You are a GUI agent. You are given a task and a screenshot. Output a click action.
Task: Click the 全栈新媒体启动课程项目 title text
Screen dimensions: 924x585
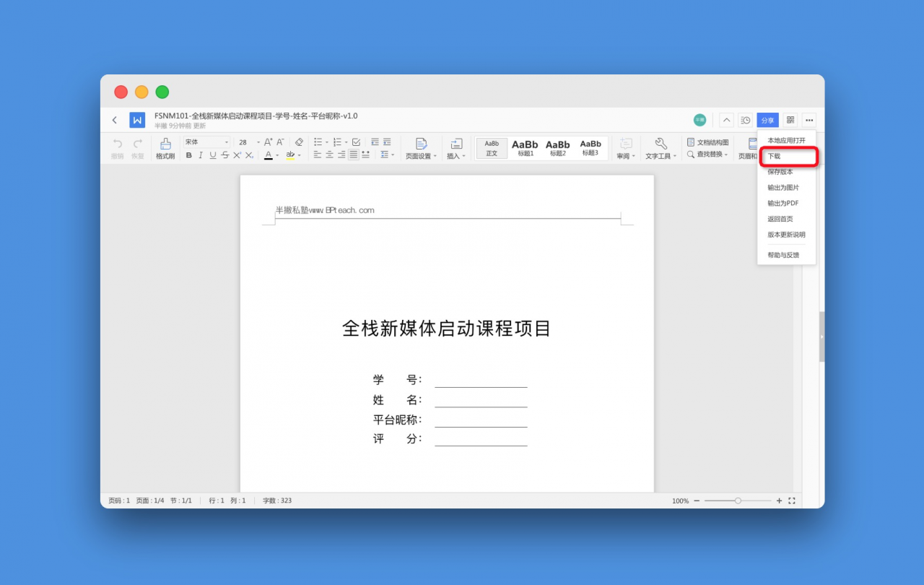pyautogui.click(x=446, y=329)
